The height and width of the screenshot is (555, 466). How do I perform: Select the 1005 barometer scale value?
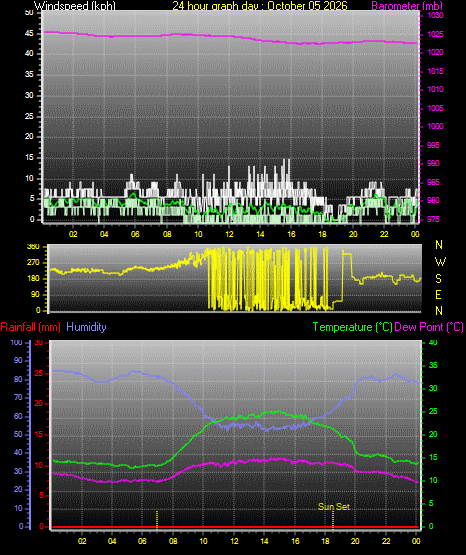(x=435, y=108)
